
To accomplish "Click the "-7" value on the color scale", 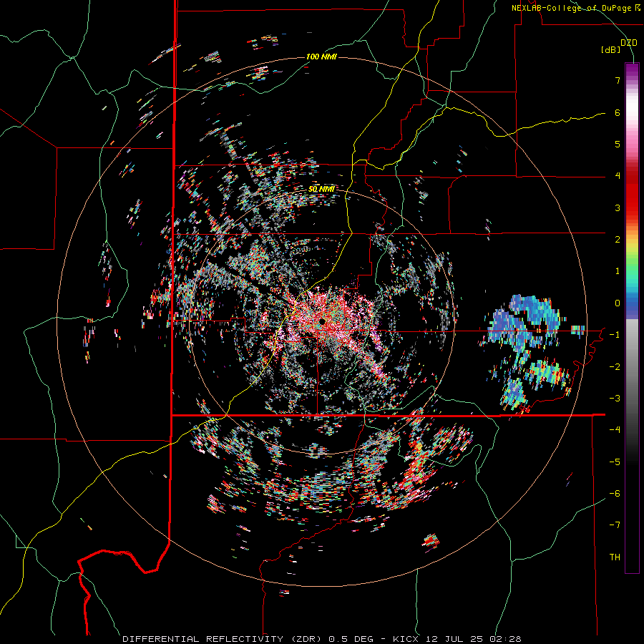I will click(x=615, y=525).
